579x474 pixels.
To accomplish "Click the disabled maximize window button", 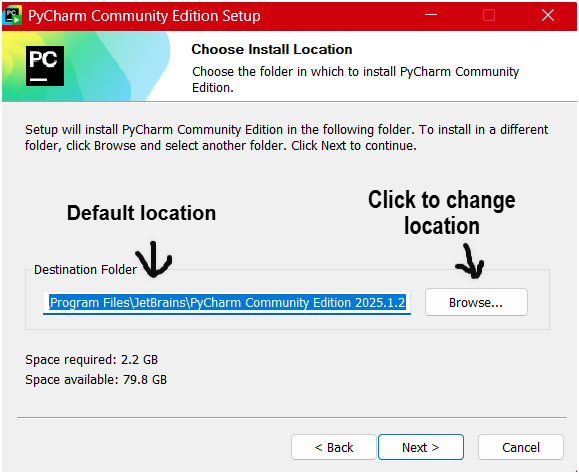I will coord(489,15).
